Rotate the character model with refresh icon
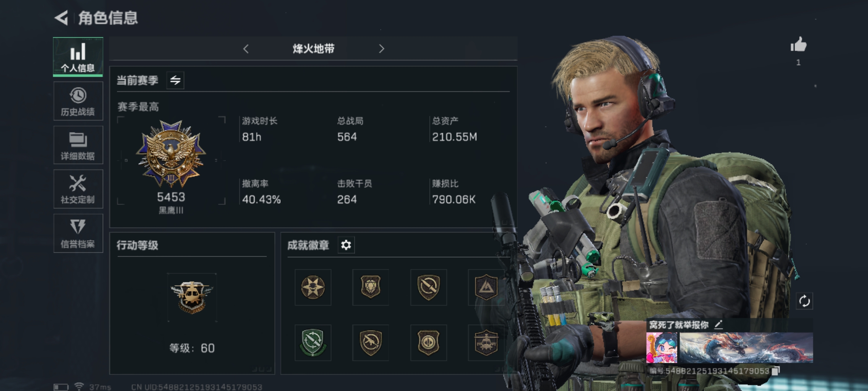 pyautogui.click(x=804, y=301)
